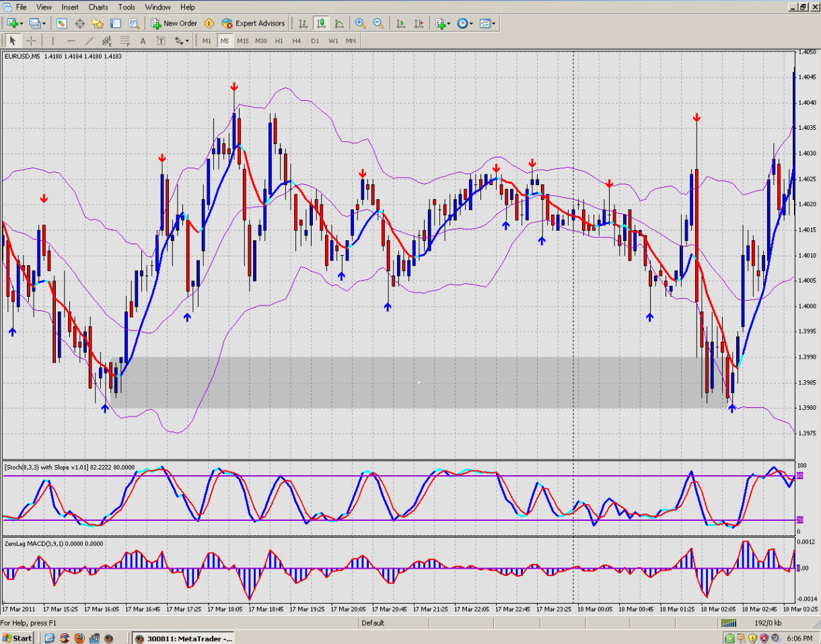Select the Trendline drawing tool
Screen dimensions: 821x644
(89, 40)
